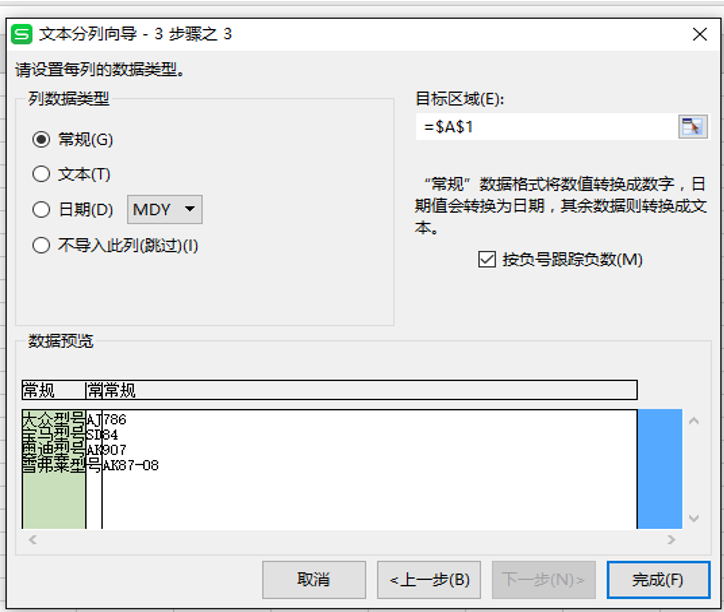Choose the 日期(D) radio option

click(x=41, y=209)
